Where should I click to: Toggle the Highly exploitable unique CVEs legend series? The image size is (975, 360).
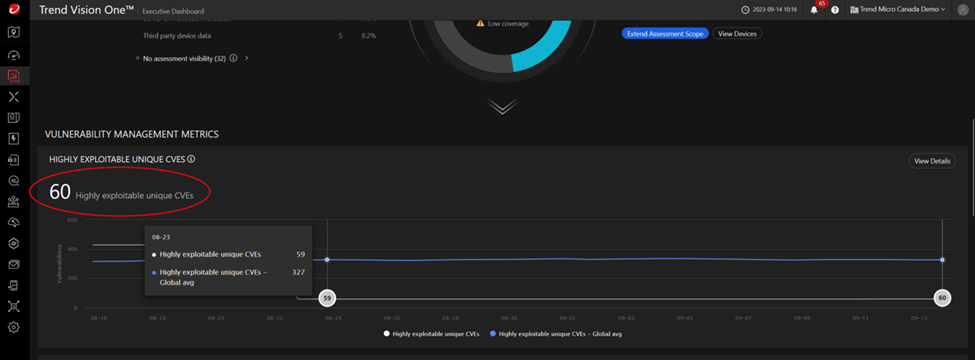432,334
